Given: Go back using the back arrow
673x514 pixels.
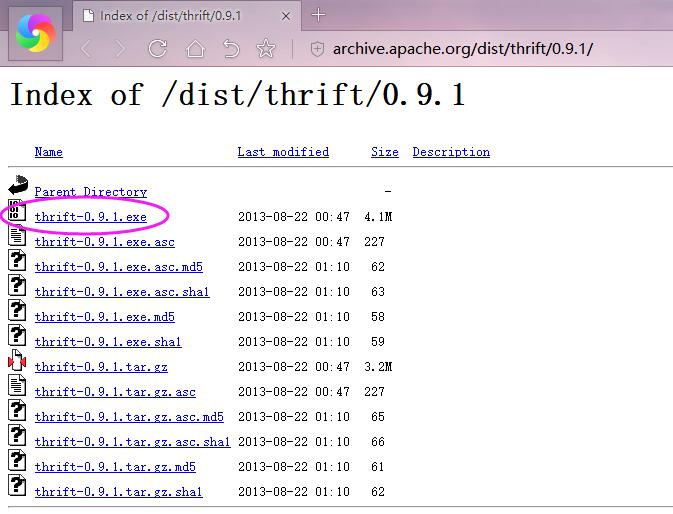Looking at the screenshot, I should (86, 49).
